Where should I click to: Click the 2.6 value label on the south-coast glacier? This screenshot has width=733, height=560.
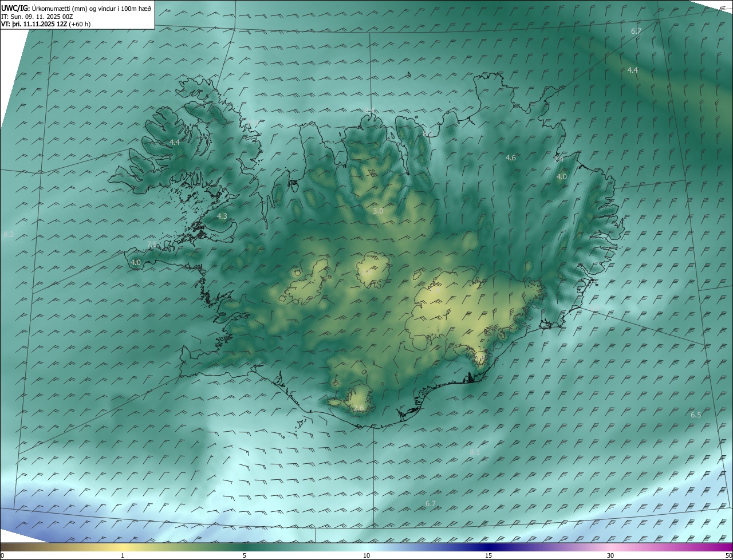(x=358, y=408)
